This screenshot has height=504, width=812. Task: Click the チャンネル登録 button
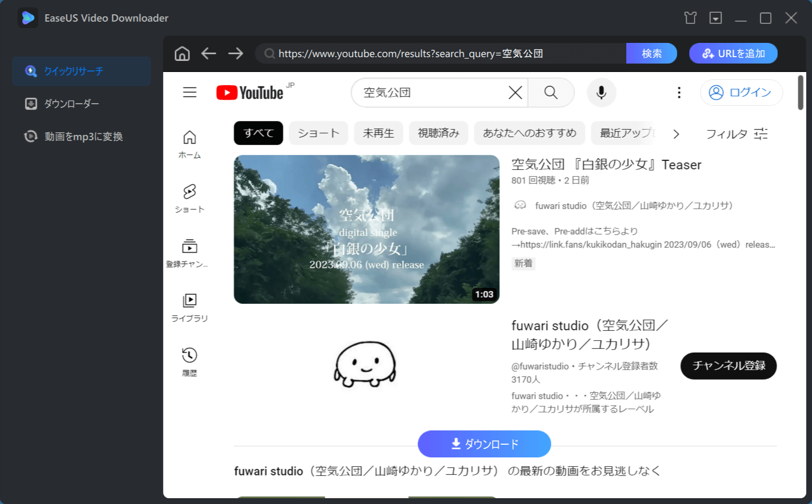[728, 366]
